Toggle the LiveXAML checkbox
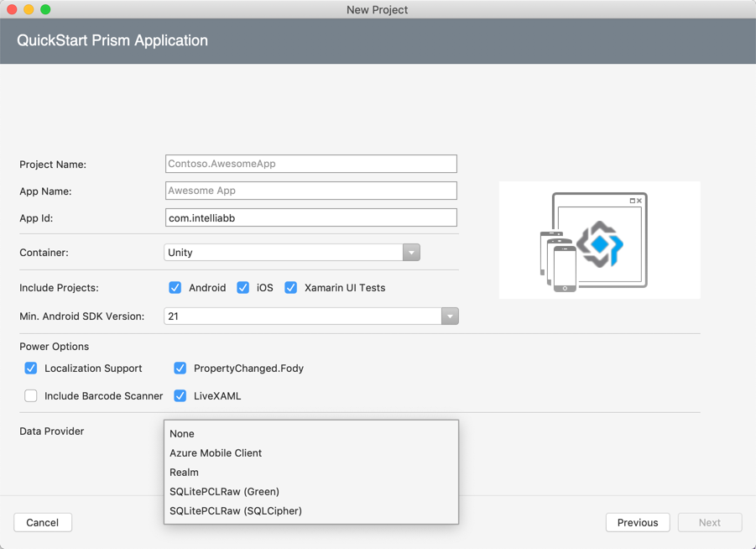The height and width of the screenshot is (549, 756). pos(180,395)
